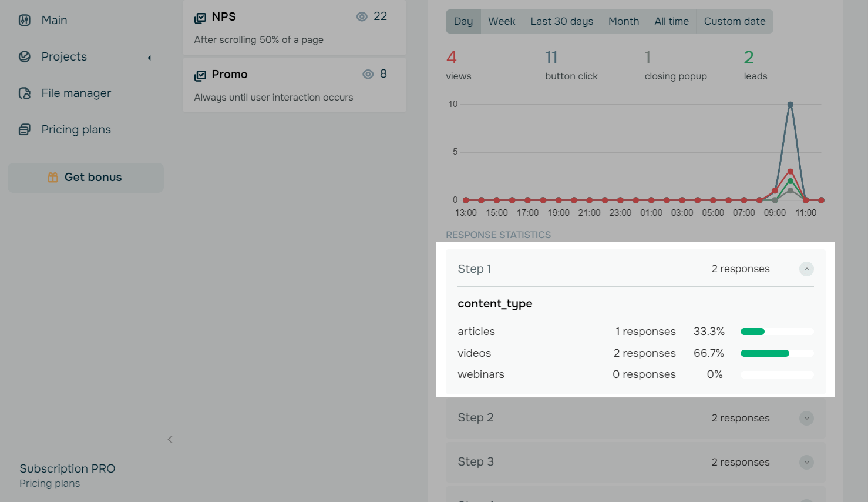
Task: Click the eye icon on NPS card
Action: [362, 16]
